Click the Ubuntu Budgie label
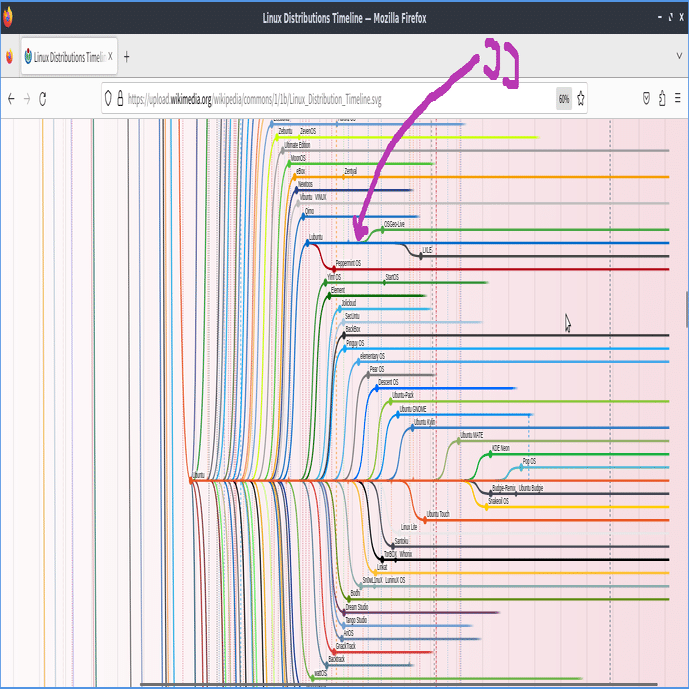This screenshot has height=689, width=689. [531, 488]
